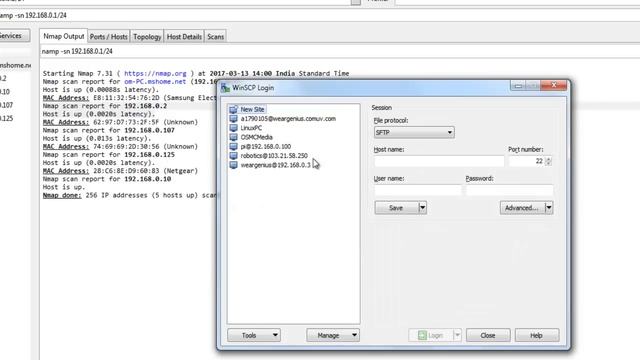Click the weargenius@192.168.0.3 site icon
The width and height of the screenshot is (640, 360).
click(233, 165)
